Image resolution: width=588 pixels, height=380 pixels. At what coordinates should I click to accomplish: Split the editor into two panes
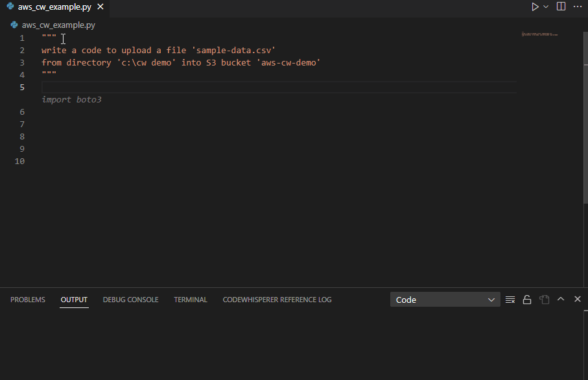560,6
